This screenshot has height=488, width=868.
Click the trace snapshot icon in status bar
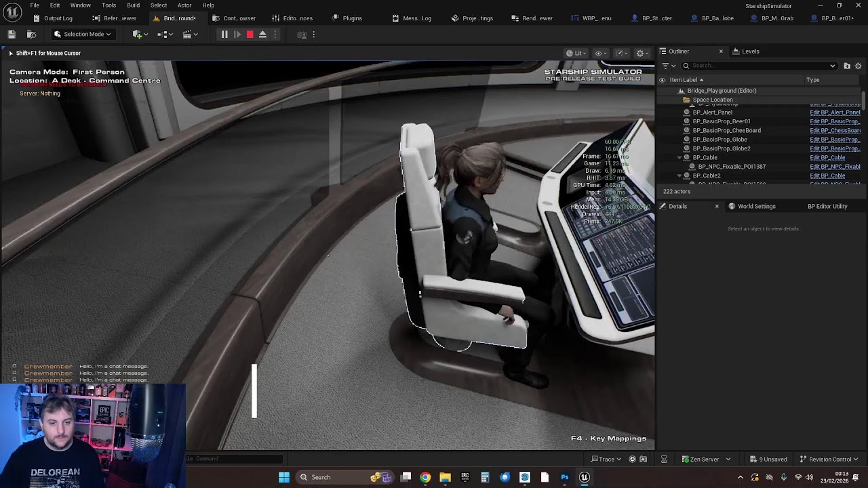[632, 460]
